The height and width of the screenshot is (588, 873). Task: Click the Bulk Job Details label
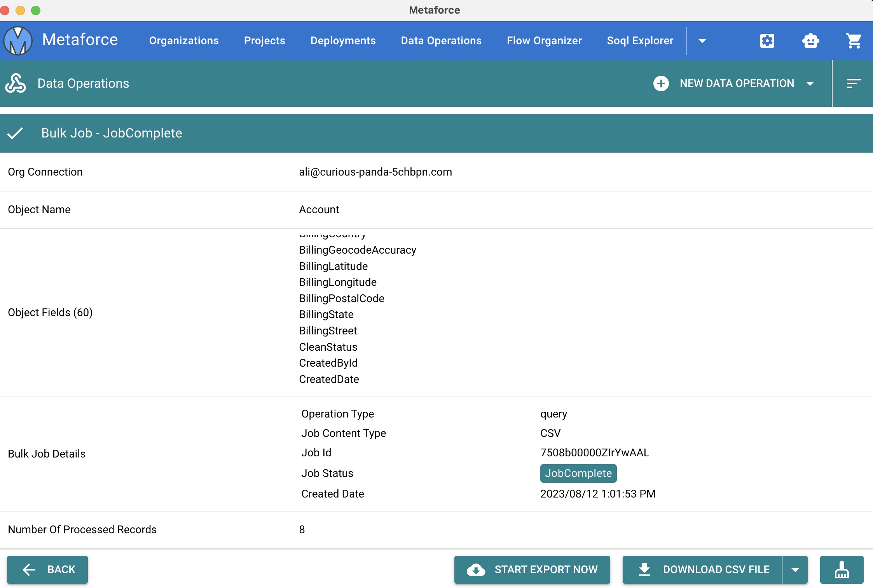pyautogui.click(x=47, y=454)
